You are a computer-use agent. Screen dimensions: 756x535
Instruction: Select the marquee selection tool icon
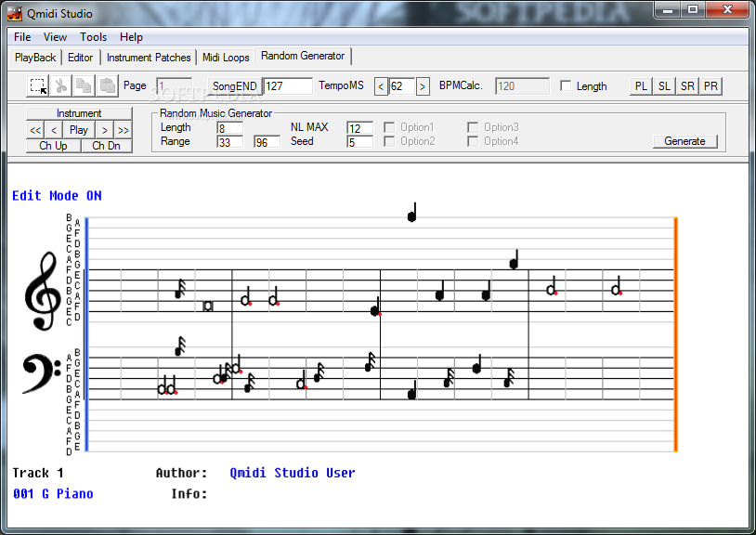38,85
